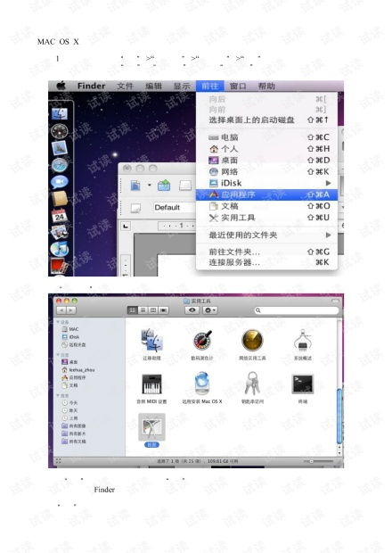This screenshot has height=553, width=392.
Task: Click the Quick Look eye button
Action: [x=192, y=310]
